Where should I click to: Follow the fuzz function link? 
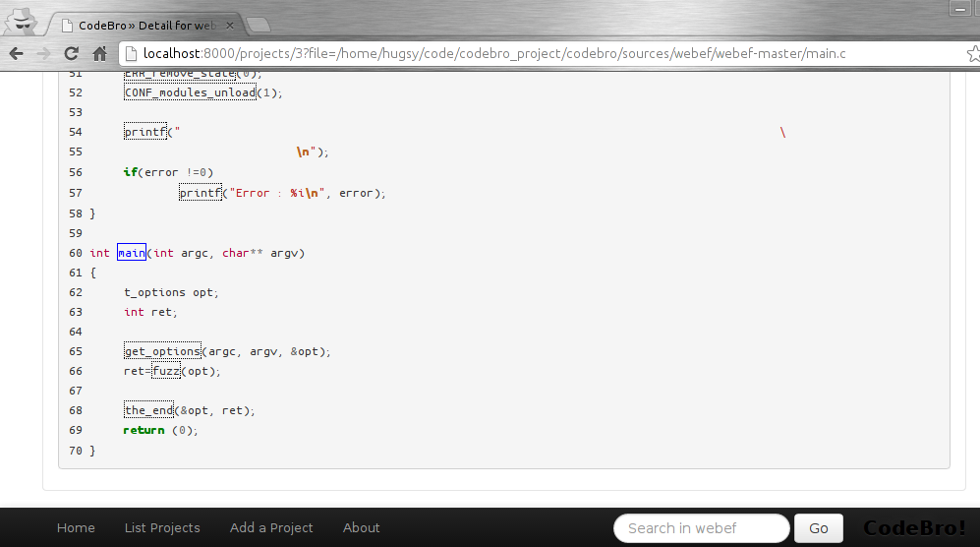tap(166, 371)
